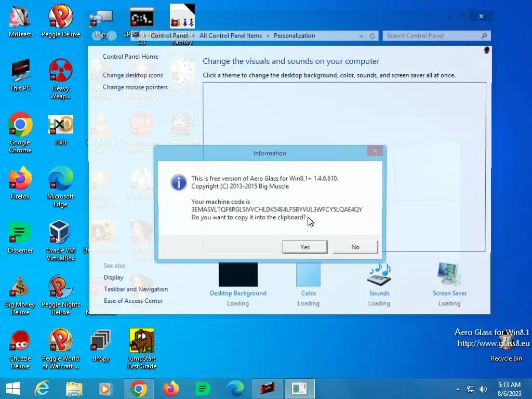This screenshot has height=399, width=532.
Task: Select the Microsoft Edge desktop icon
Action: tap(61, 187)
